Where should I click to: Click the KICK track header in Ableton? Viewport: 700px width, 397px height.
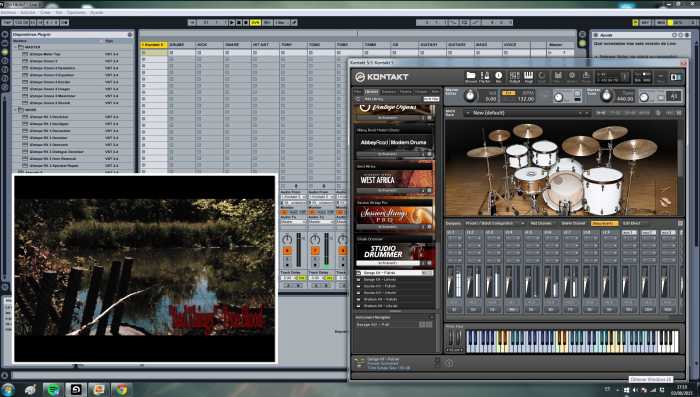[209, 45]
